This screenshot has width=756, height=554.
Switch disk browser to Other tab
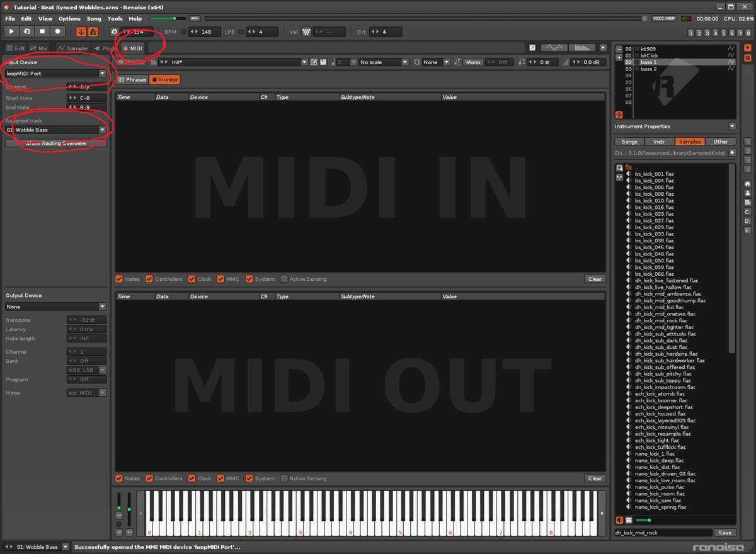(x=721, y=142)
